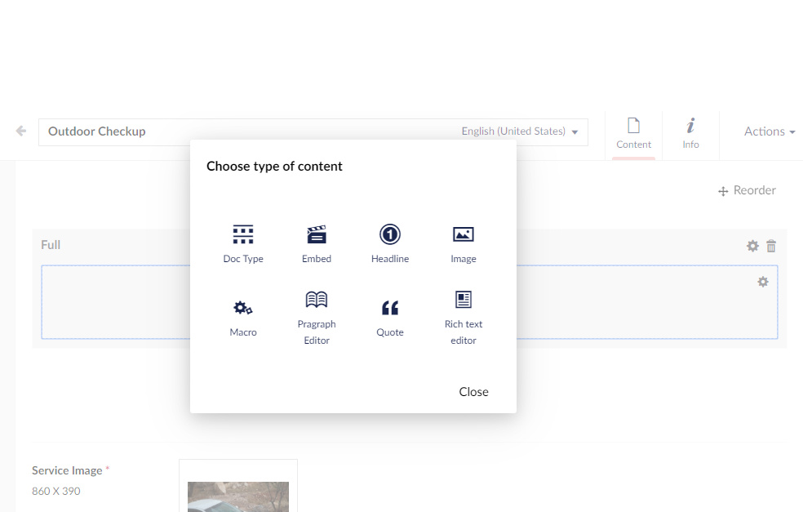Image resolution: width=812 pixels, height=512 pixels.
Task: Go back using the left arrow
Action: point(21,131)
